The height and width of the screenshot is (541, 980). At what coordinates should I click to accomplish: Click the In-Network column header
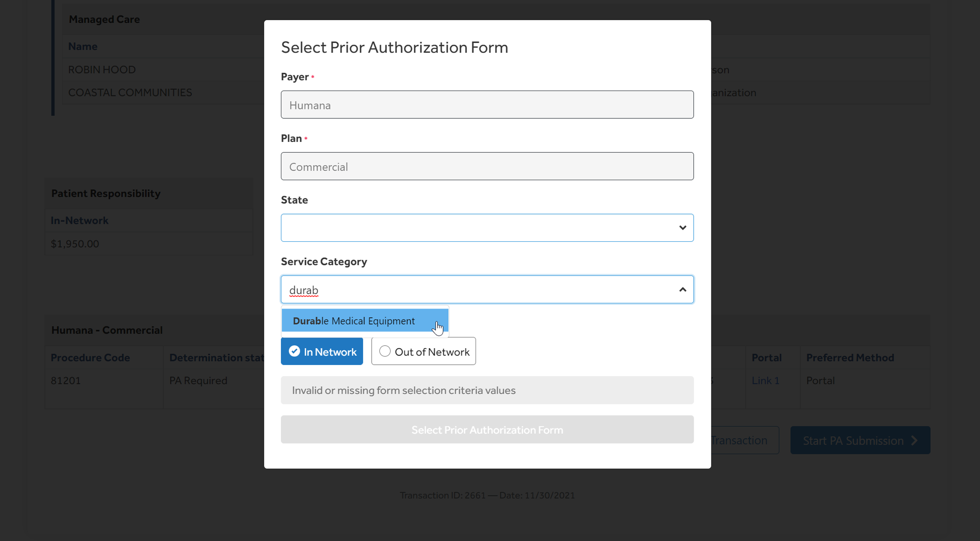pyautogui.click(x=79, y=221)
